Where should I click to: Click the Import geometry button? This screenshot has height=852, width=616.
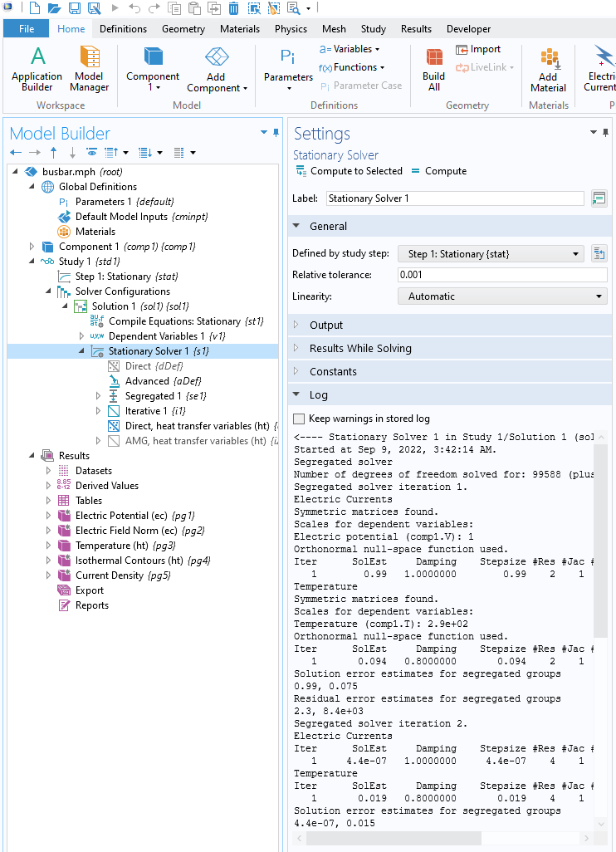click(x=478, y=49)
